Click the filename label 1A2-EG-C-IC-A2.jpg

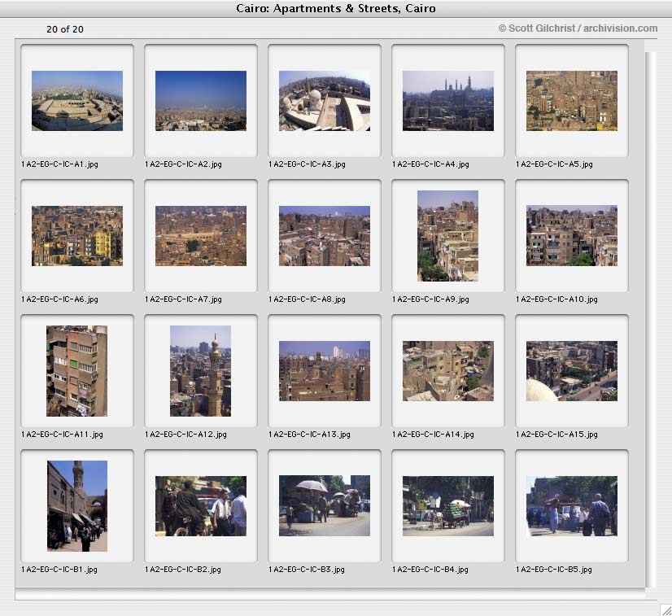tap(183, 164)
